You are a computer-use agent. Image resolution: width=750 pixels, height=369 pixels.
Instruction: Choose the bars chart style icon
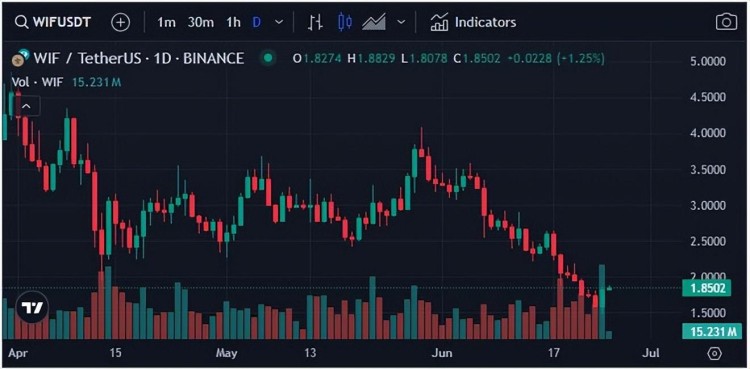[x=315, y=22]
